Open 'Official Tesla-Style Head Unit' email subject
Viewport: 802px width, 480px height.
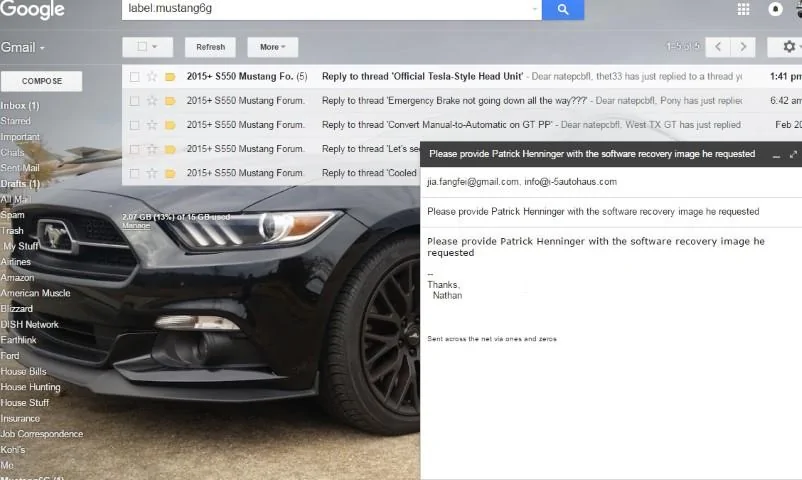[x=422, y=77]
